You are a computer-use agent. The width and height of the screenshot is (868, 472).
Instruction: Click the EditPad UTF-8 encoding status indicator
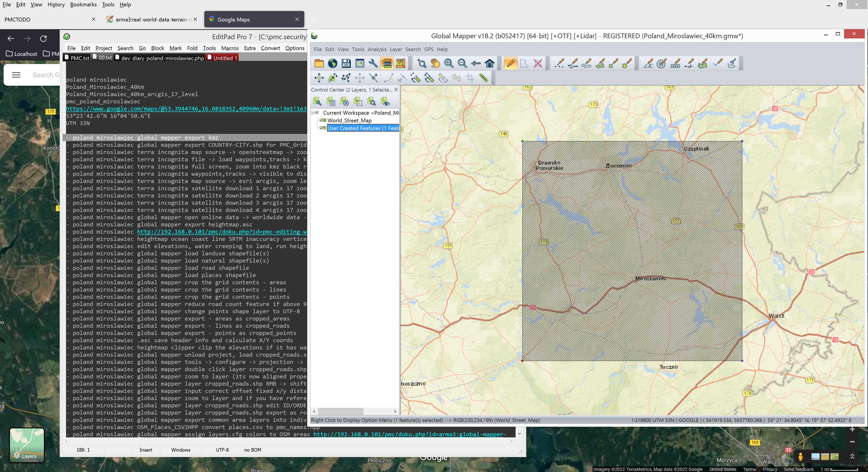click(x=222, y=450)
